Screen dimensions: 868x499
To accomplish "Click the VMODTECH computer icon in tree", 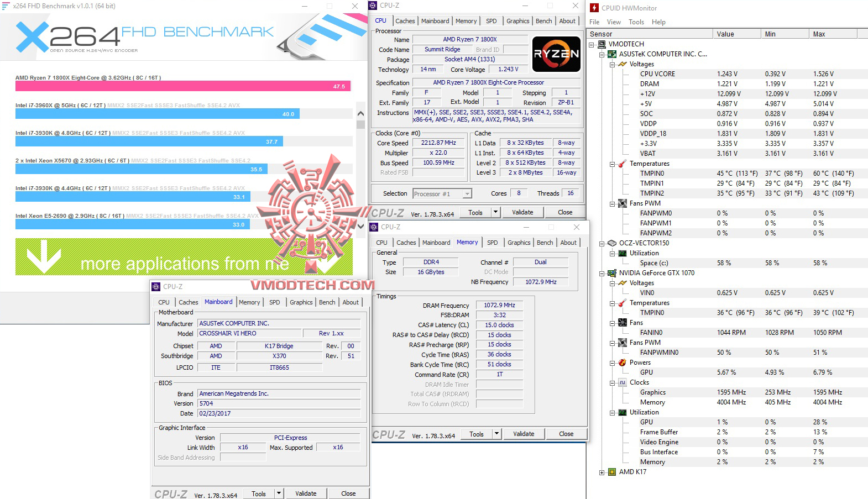I will (x=602, y=44).
